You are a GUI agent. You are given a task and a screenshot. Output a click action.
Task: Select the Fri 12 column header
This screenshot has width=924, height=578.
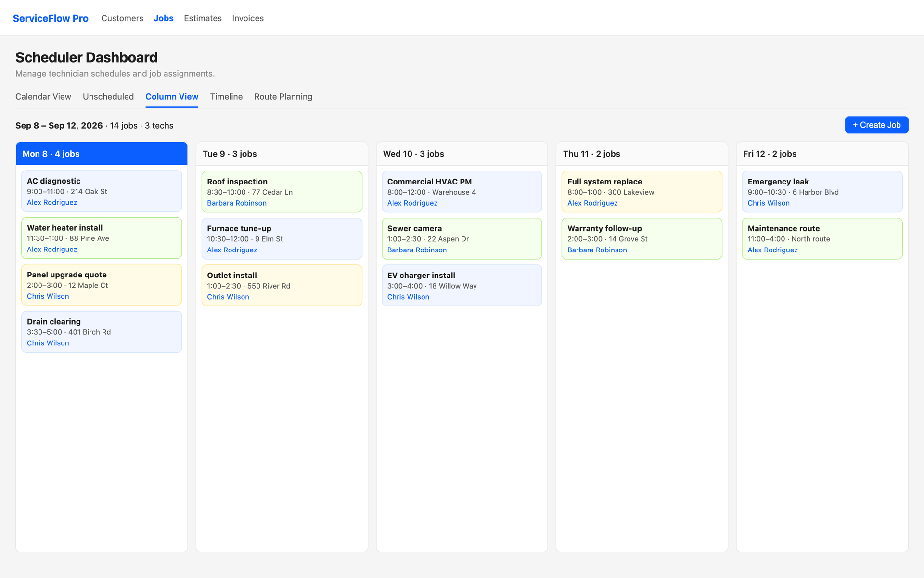pyautogui.click(x=822, y=154)
